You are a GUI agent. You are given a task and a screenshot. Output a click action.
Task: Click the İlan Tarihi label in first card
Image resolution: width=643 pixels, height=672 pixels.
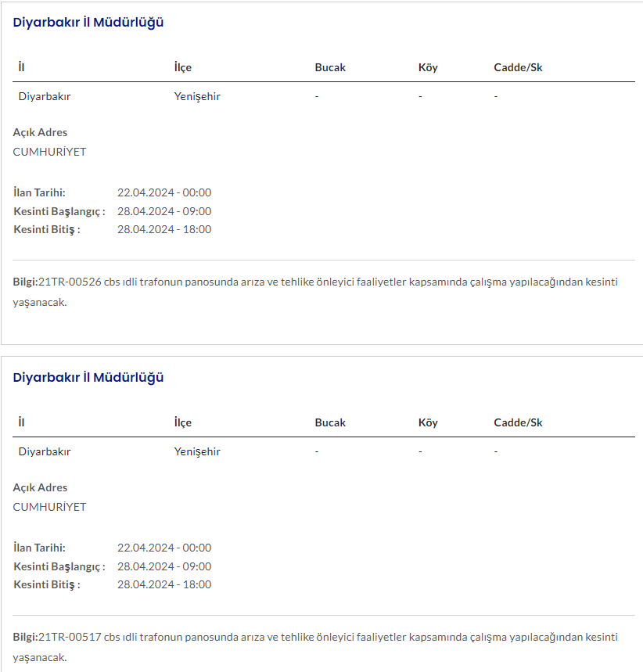(39, 192)
